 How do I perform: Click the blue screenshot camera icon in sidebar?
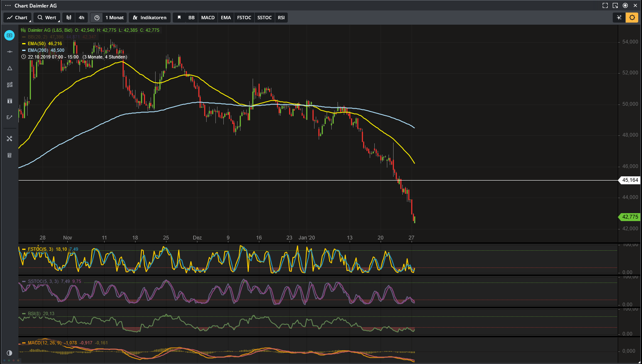click(9, 36)
